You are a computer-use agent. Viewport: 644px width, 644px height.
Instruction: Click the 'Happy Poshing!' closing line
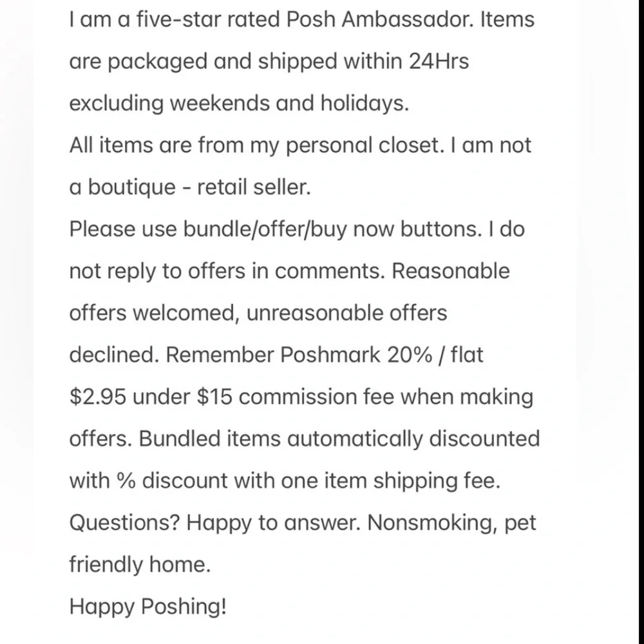148,607
